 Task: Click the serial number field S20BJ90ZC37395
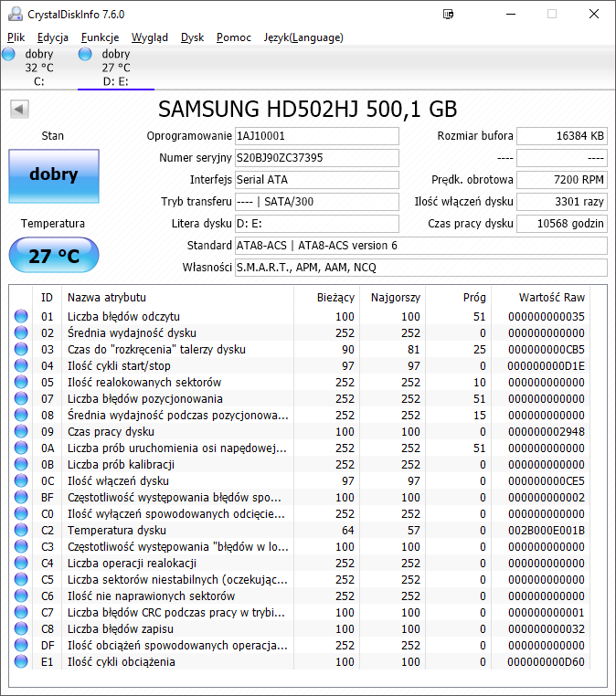[x=316, y=158]
